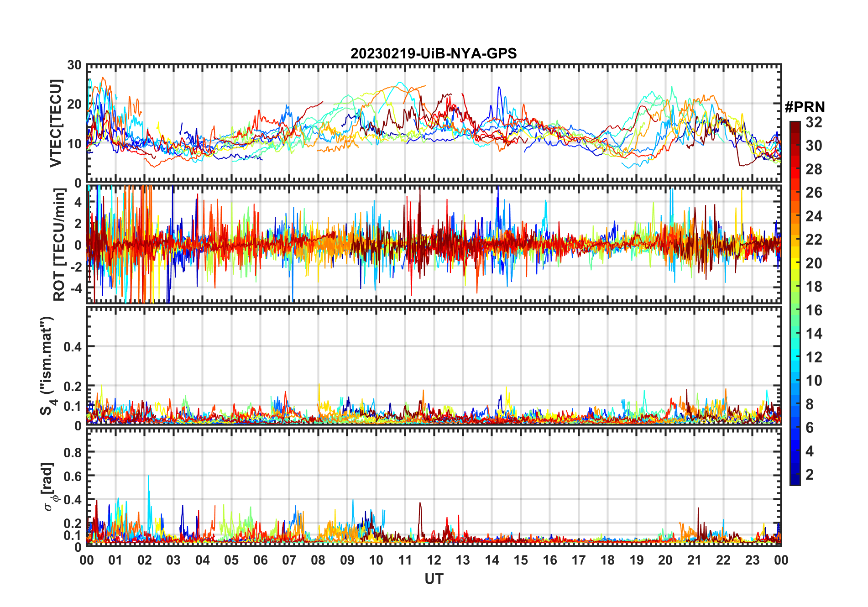Click the 13 hour tick label
Viewport: 868px width, 607px height.
[x=463, y=560]
